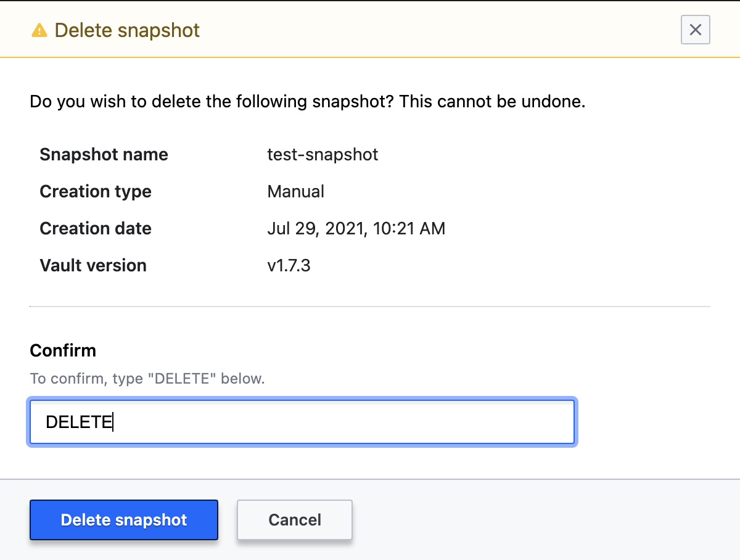Screen dimensions: 740x560
Task: Click the blue Delete snapshot button
Action: coord(123,520)
